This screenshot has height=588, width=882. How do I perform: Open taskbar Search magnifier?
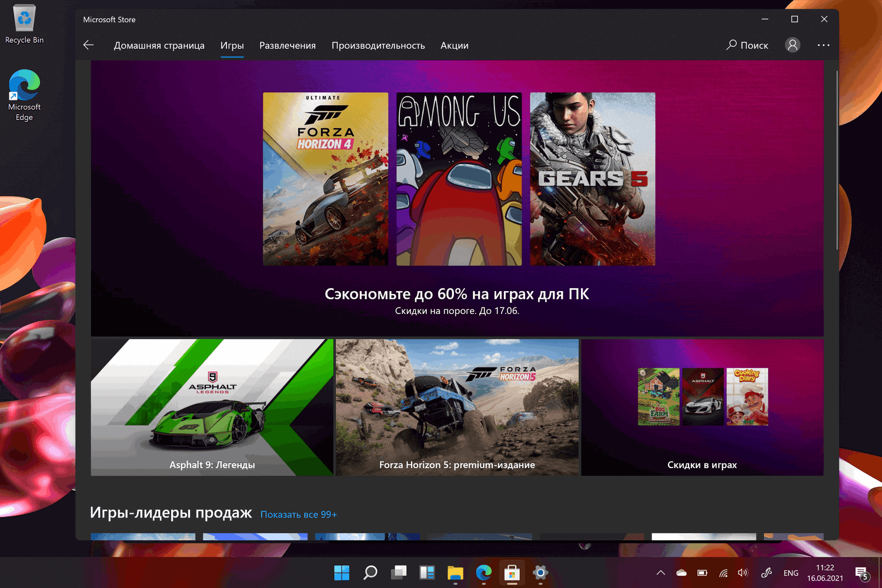coord(370,572)
